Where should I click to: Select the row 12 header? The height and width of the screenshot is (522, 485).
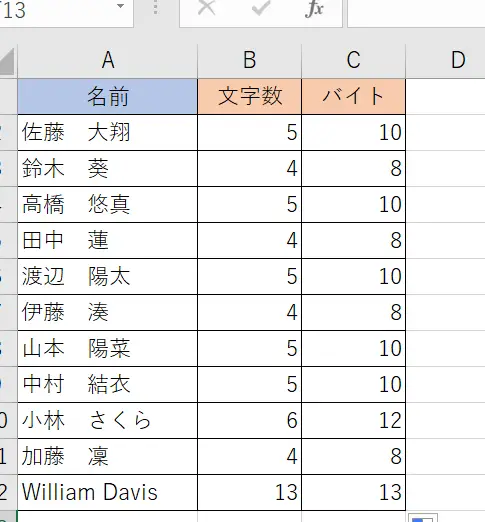(x=8, y=493)
